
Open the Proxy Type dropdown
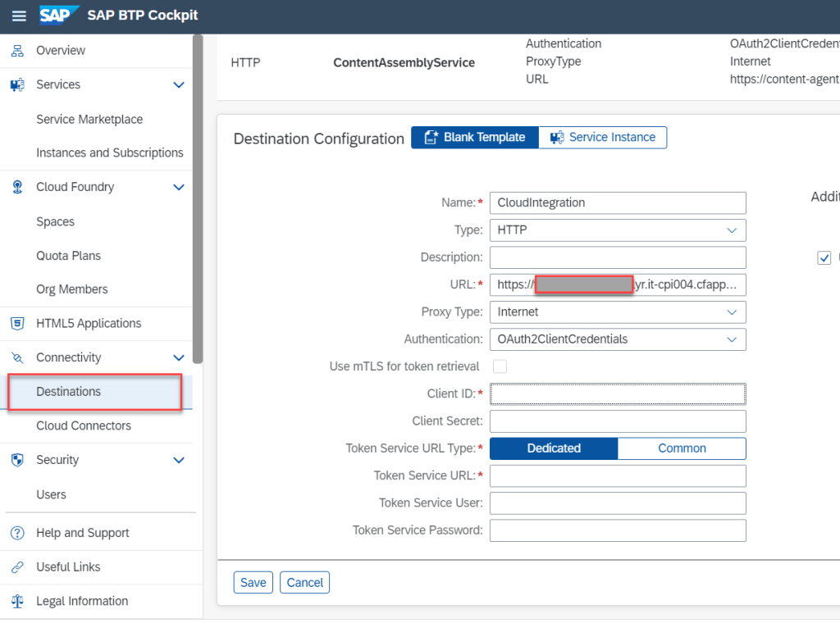point(618,312)
